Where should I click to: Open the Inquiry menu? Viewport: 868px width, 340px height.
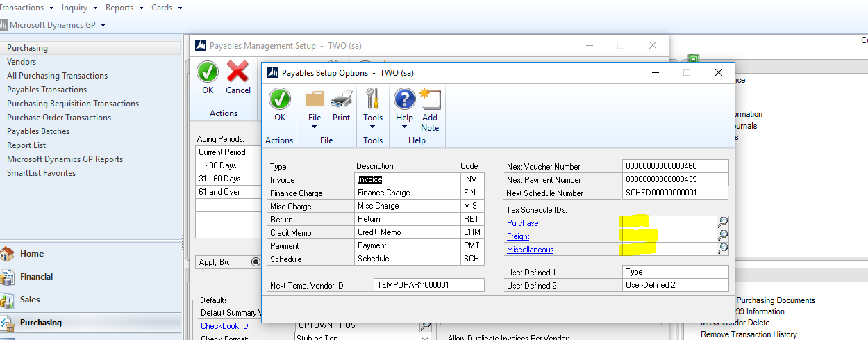tap(79, 8)
